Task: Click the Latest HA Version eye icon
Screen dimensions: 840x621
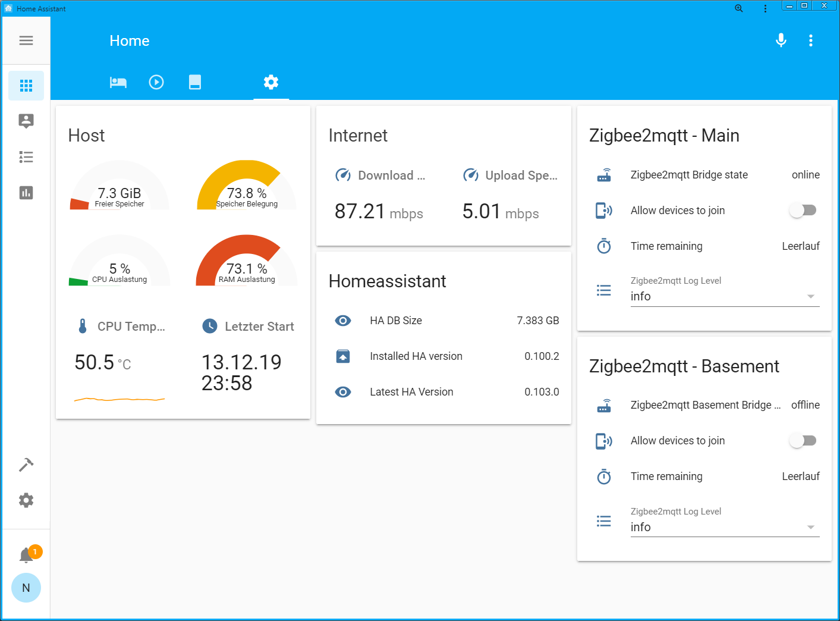Action: pyautogui.click(x=343, y=392)
